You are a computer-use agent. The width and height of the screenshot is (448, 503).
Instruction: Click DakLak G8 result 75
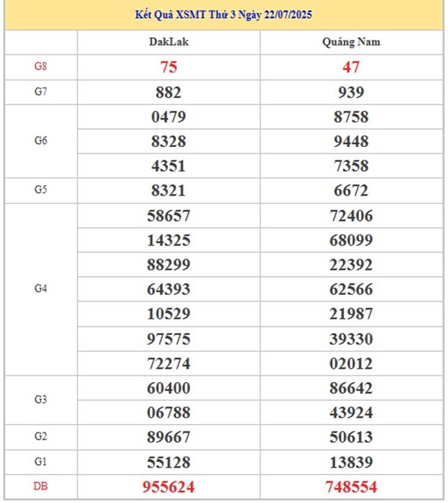click(x=169, y=66)
